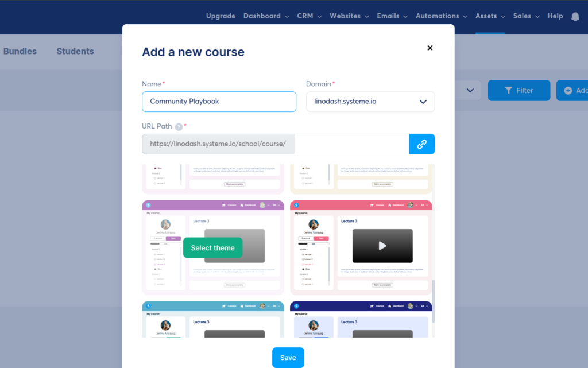
Task: Expand the Automations navigation menu
Action: (x=441, y=16)
